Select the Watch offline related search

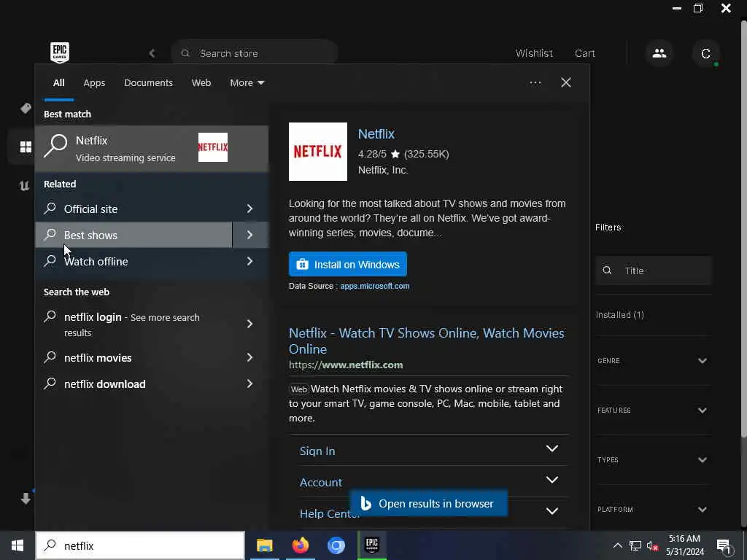[x=134, y=261]
